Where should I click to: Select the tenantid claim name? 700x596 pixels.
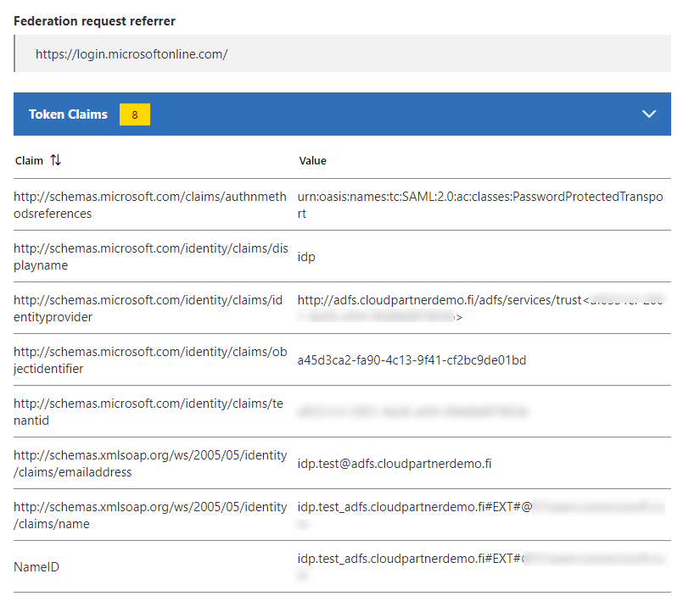(x=149, y=411)
